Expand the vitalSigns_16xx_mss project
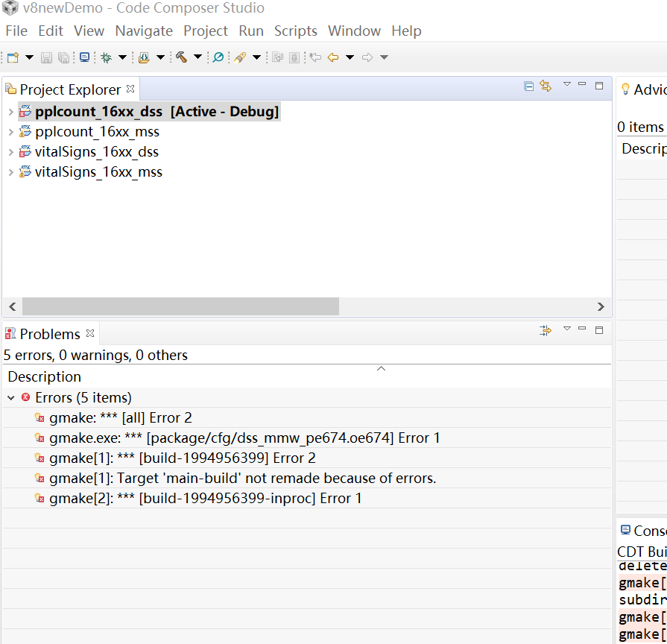The image size is (667, 644). pyautogui.click(x=11, y=172)
